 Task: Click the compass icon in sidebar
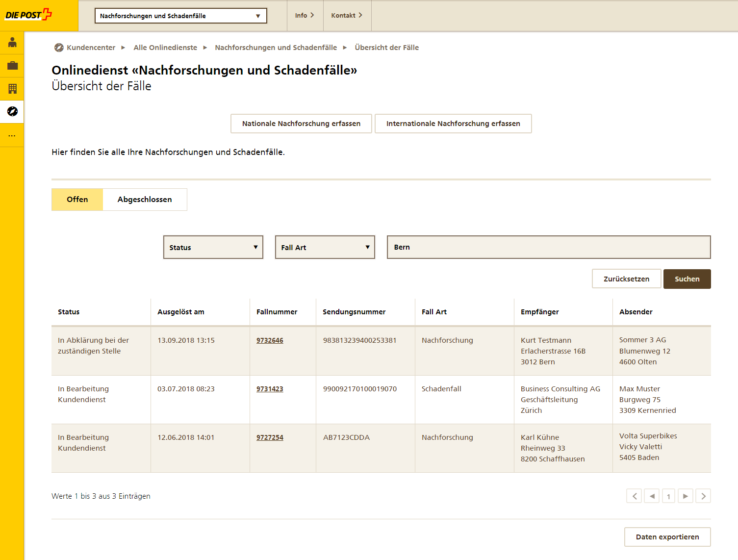12,111
